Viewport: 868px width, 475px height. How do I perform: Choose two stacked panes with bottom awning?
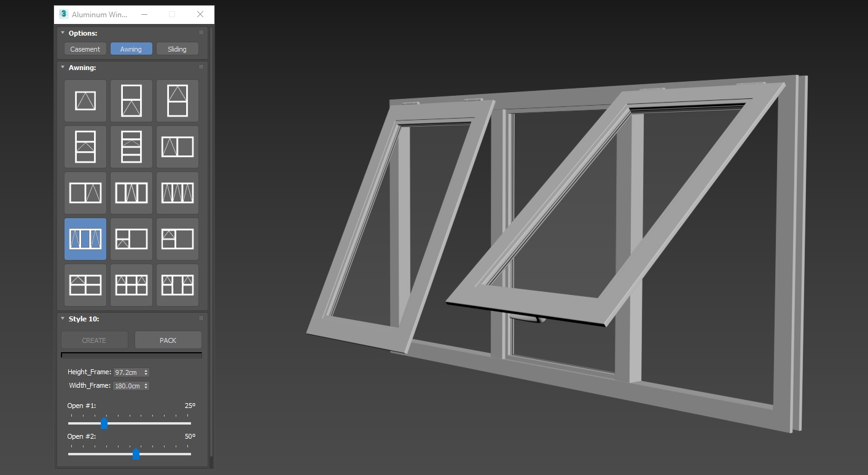pos(131,101)
